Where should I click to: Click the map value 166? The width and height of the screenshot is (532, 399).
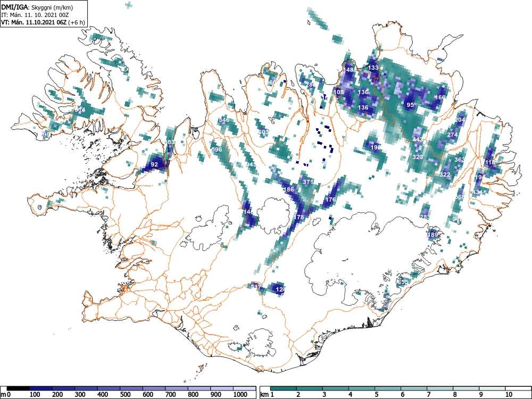(440, 97)
